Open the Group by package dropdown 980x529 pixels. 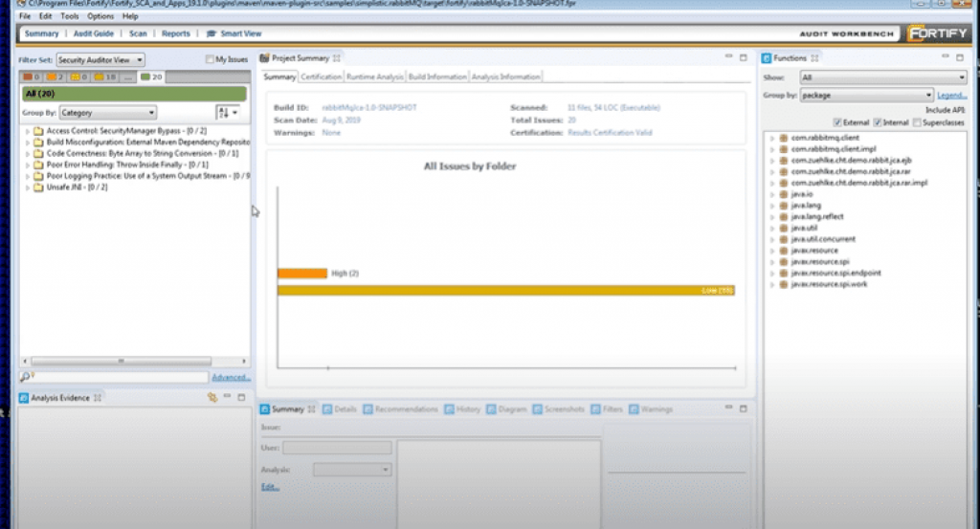(x=866, y=96)
